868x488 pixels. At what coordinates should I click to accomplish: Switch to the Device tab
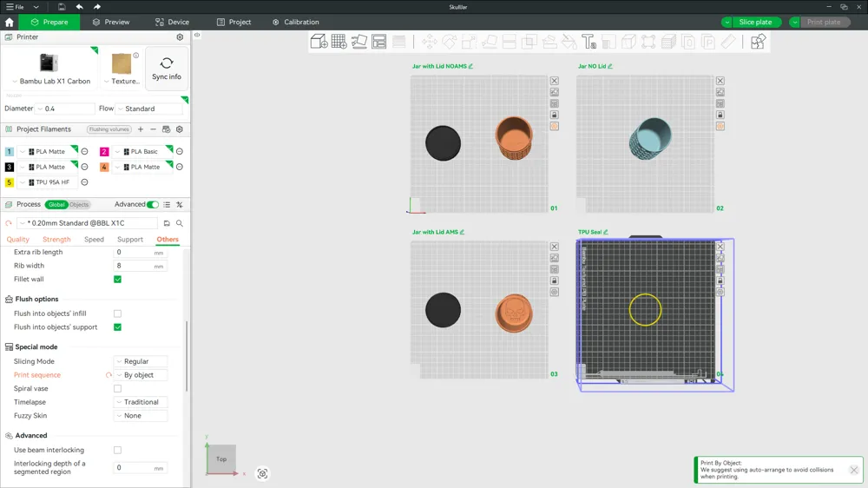(x=172, y=23)
